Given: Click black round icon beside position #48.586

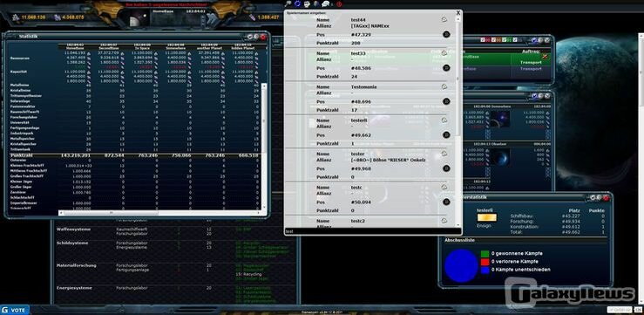Looking at the screenshot, I should [446, 68].
